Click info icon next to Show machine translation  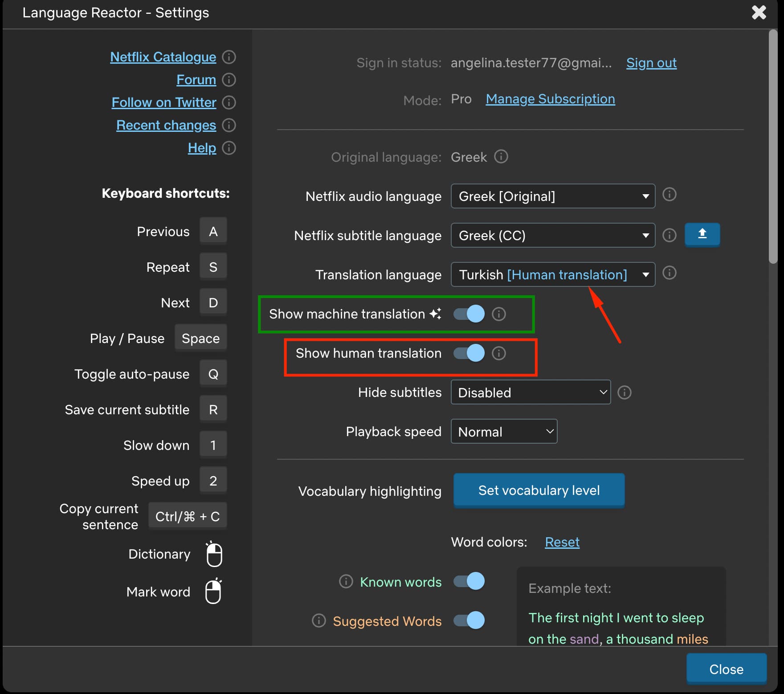(x=499, y=314)
